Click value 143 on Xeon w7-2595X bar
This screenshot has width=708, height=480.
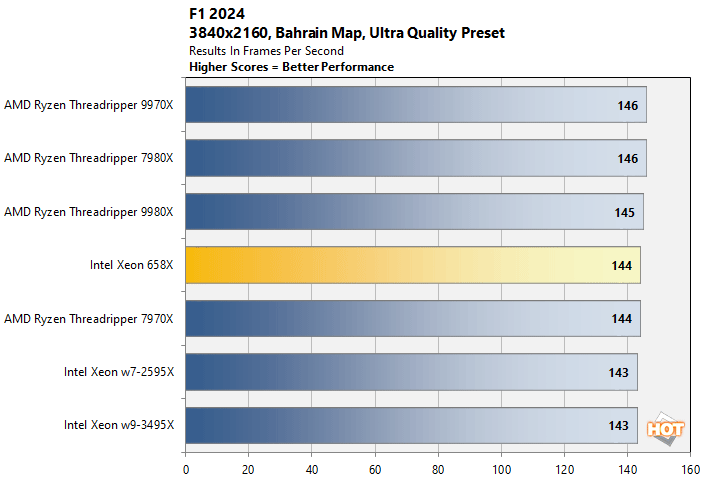click(x=619, y=373)
